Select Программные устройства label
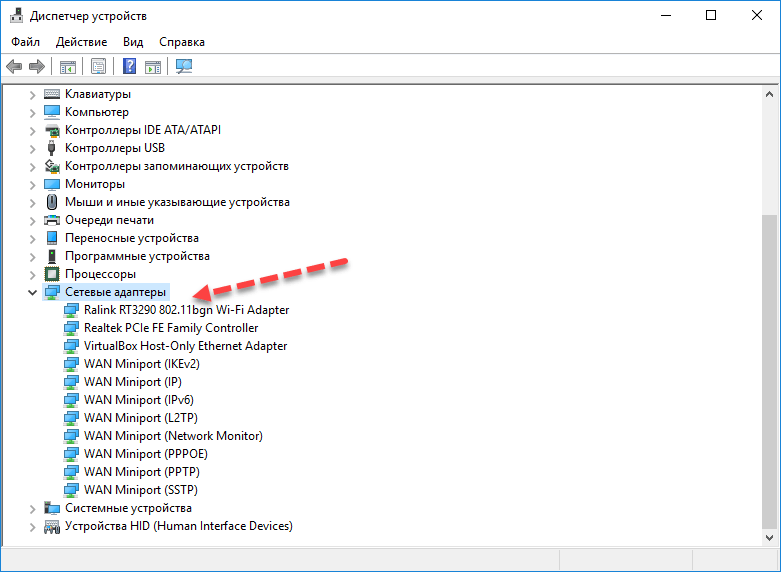The image size is (781, 572). click(x=137, y=256)
